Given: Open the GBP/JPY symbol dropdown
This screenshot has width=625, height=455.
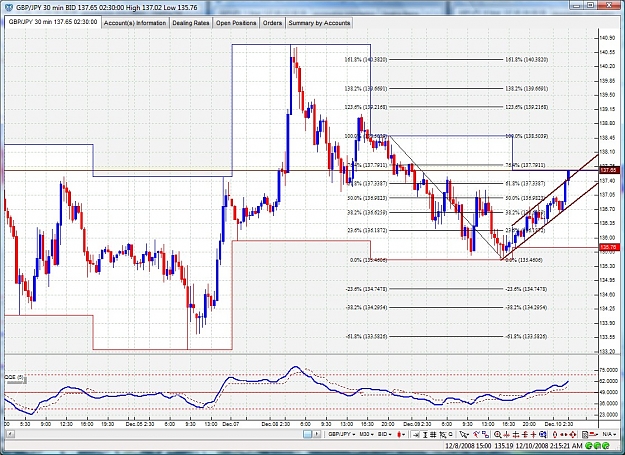Looking at the screenshot, I should click(x=342, y=434).
